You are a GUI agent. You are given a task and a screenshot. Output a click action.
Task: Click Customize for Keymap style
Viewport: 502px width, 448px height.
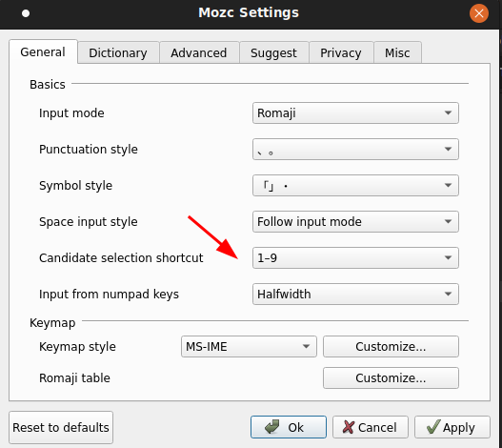point(391,347)
